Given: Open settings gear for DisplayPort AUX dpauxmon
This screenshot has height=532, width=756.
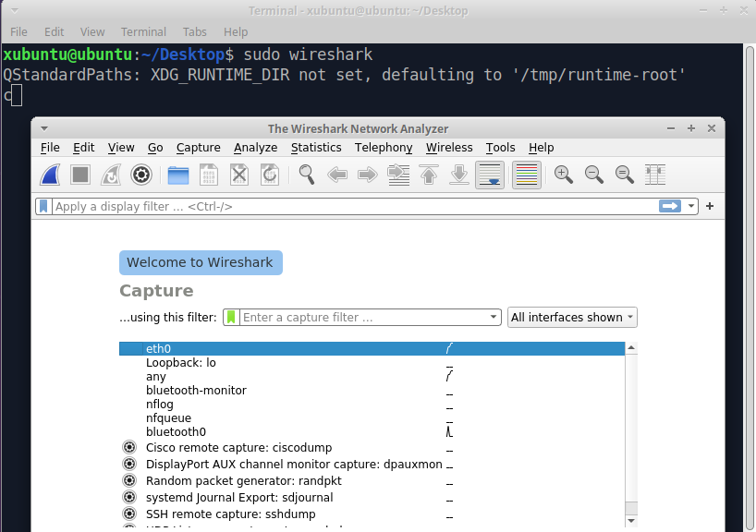Looking at the screenshot, I should 129,464.
